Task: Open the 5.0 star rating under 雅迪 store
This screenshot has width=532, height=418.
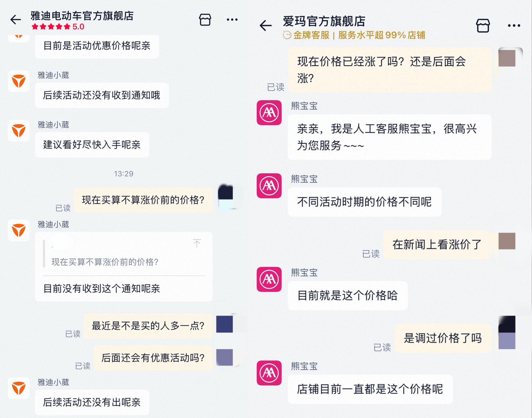Action: [58, 27]
